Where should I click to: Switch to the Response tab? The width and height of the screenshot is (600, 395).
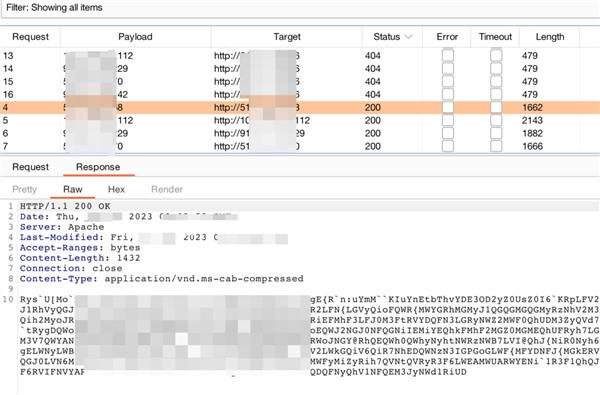pos(98,167)
